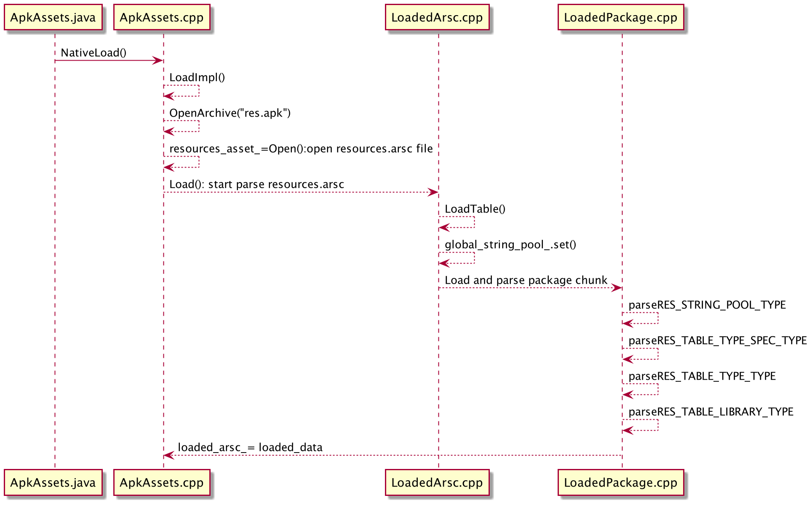The height and width of the screenshot is (506, 812).
Task: Select the LoadImpl() message label
Action: pyautogui.click(x=197, y=77)
